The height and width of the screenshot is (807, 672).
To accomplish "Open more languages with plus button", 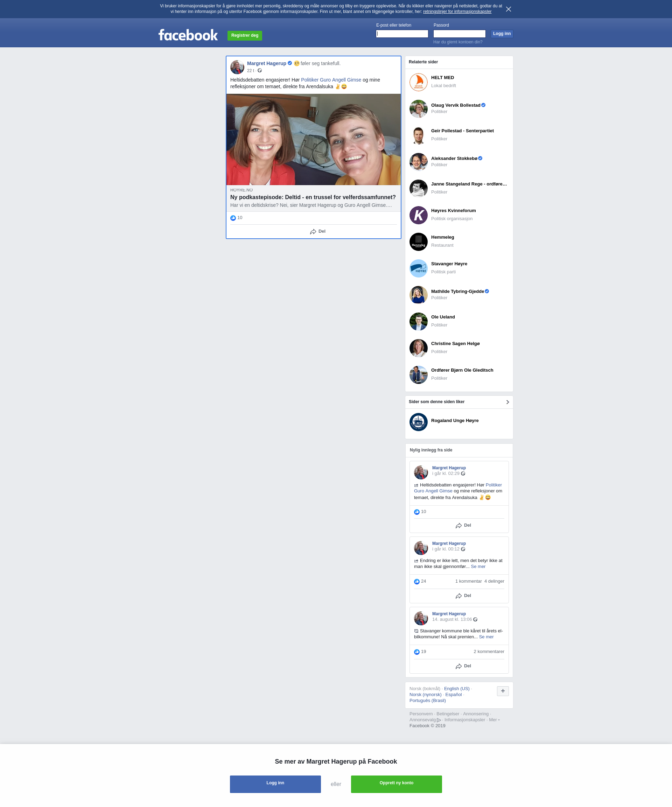I will [x=503, y=690].
